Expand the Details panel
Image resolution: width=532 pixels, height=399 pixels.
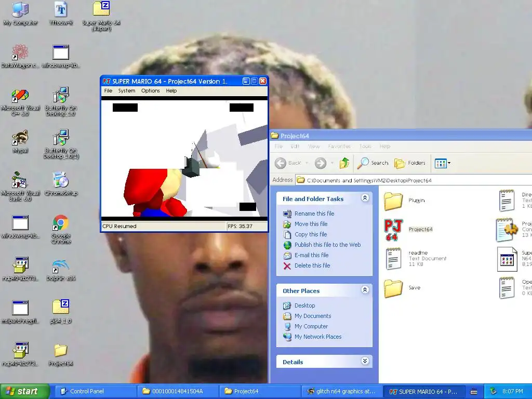tap(365, 361)
